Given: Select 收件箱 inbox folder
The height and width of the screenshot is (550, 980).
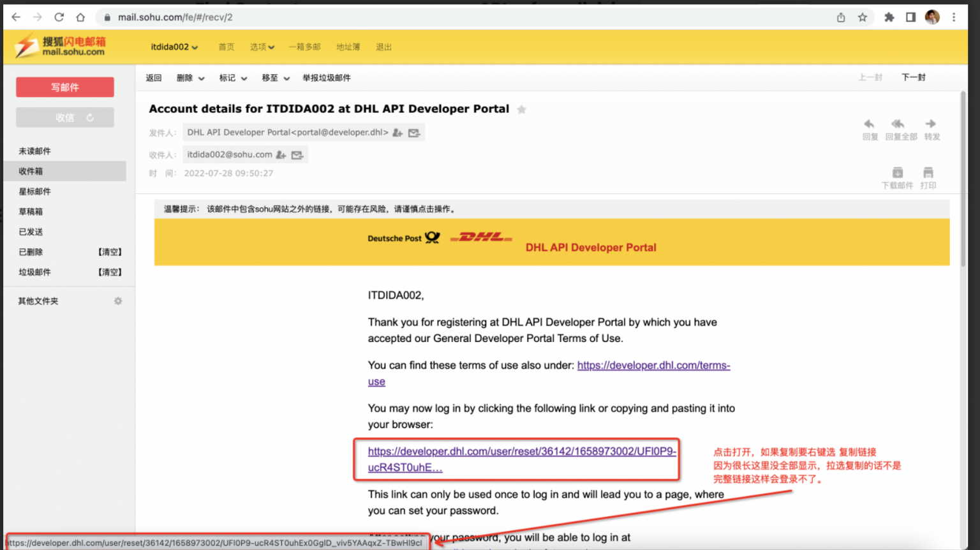Looking at the screenshot, I should click(x=64, y=171).
